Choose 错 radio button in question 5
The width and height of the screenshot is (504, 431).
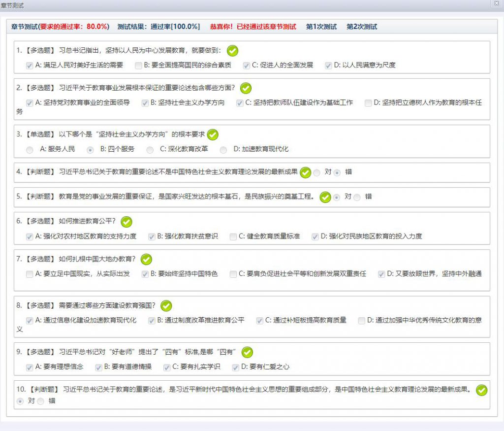[357, 197]
